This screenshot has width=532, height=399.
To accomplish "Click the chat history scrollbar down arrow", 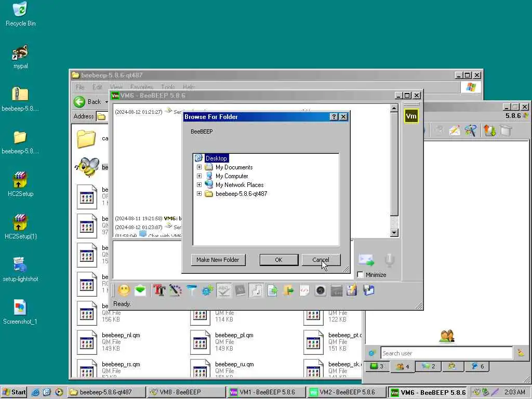I will coord(394,233).
